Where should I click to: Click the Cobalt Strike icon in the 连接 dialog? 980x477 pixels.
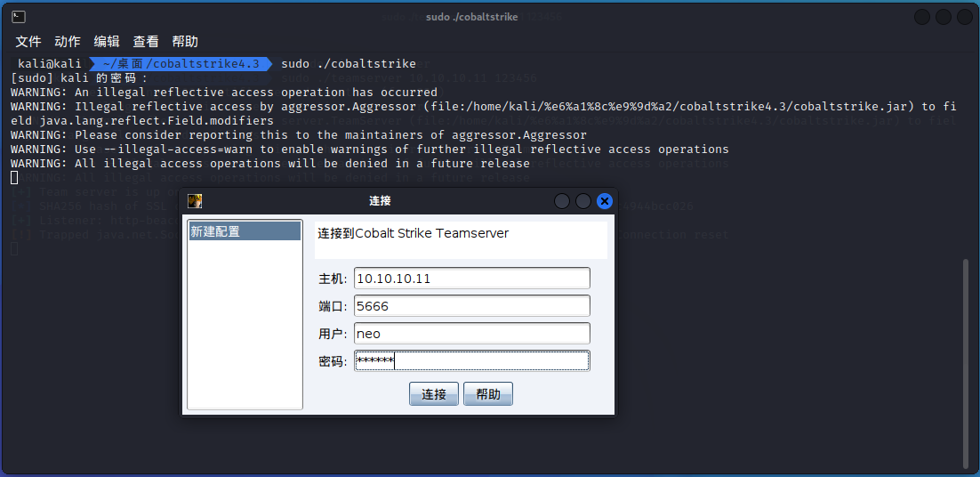[195, 200]
